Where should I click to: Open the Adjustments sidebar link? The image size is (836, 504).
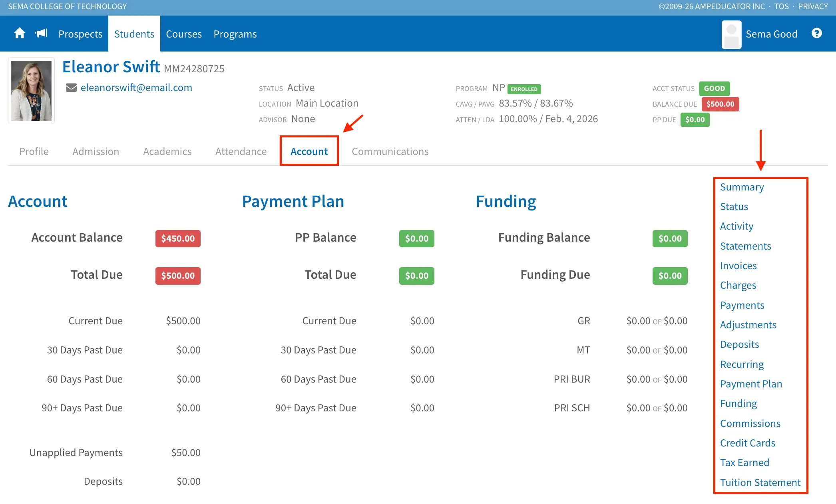[x=748, y=325]
